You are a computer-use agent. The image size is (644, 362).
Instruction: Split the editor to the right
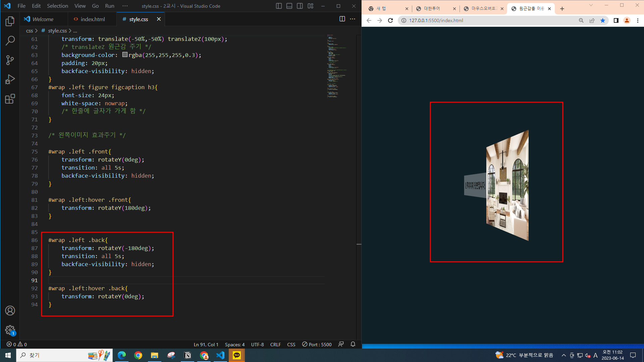pos(342,19)
